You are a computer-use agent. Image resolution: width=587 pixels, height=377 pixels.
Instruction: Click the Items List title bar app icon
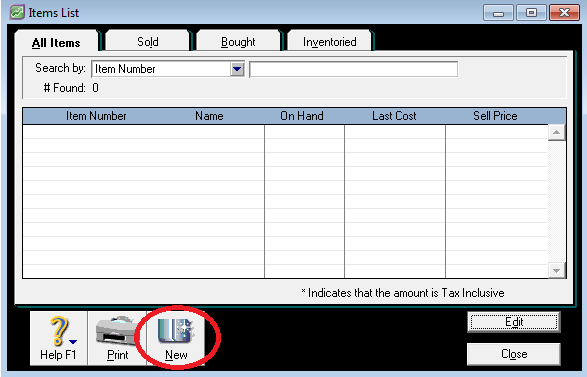(17, 12)
